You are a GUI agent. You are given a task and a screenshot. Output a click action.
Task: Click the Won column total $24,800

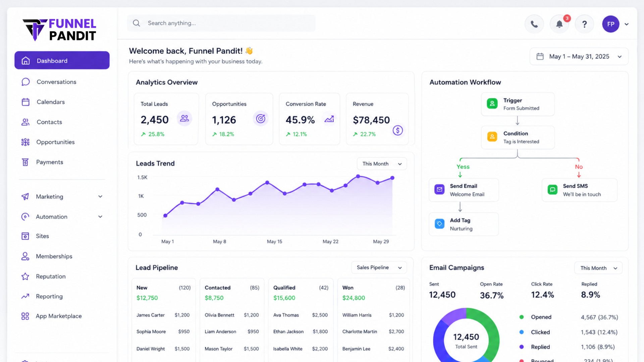tap(354, 298)
